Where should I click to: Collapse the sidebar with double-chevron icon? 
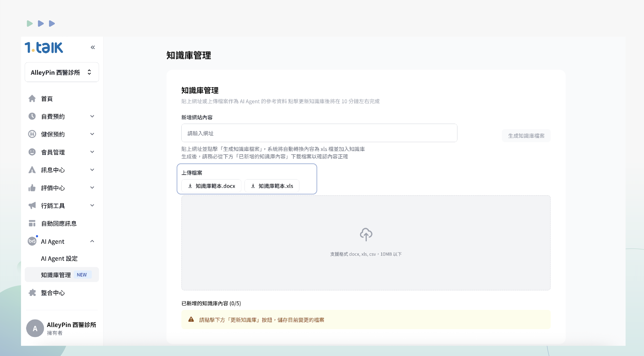click(x=93, y=47)
